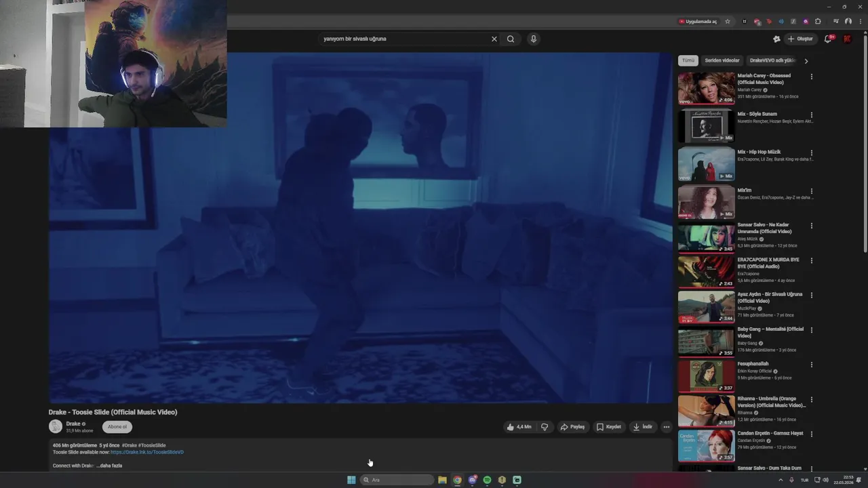Open the Baby Gang – Mentalité video title
This screenshot has height=488, width=868.
click(770, 332)
